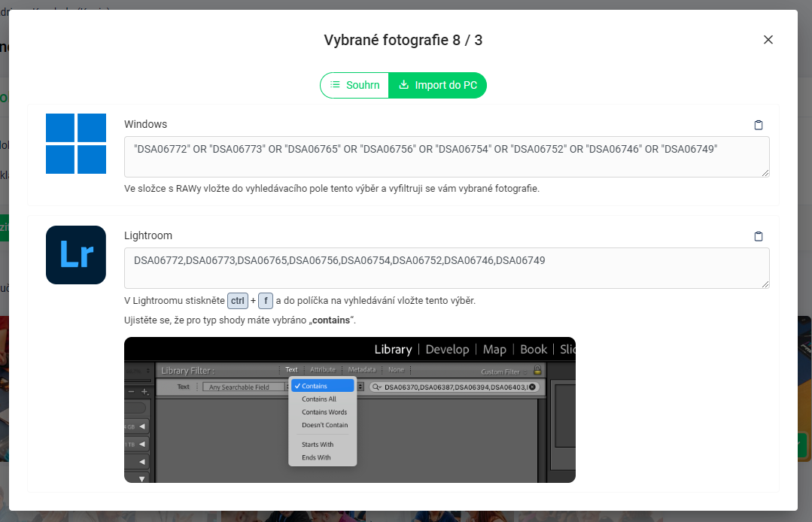Click the Windows section label
812x522 pixels.
(145, 124)
